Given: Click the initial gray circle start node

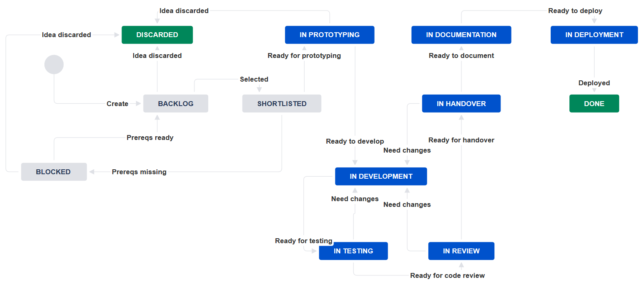Looking at the screenshot, I should (x=54, y=64).
